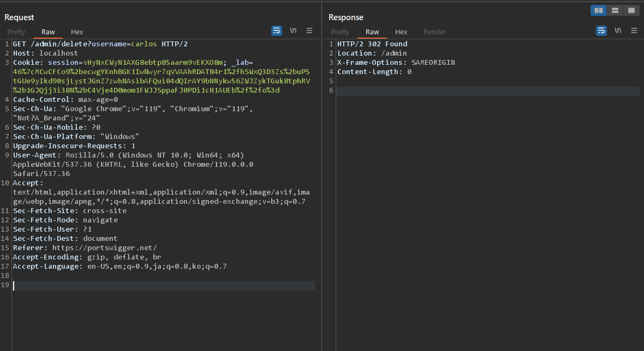Click the Sec-Fetch-User: ?1 line
The width and height of the screenshot is (644, 351).
(52, 229)
